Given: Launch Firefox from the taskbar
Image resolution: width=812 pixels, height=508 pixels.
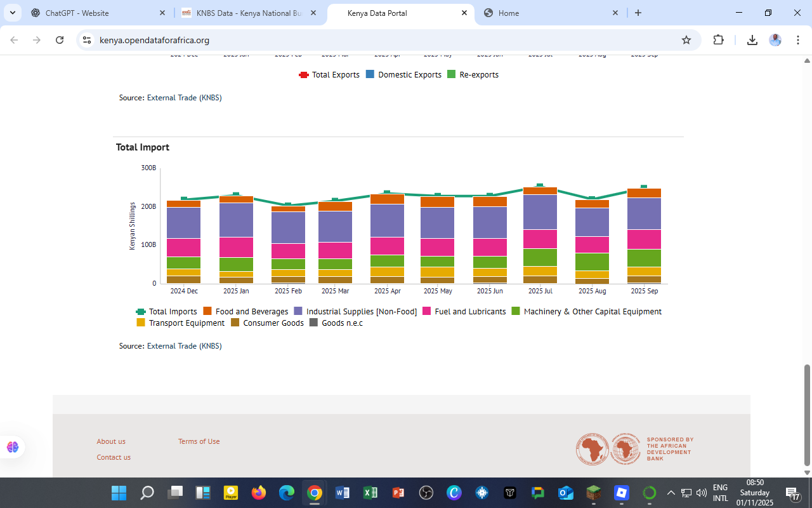Looking at the screenshot, I should pyautogui.click(x=258, y=492).
